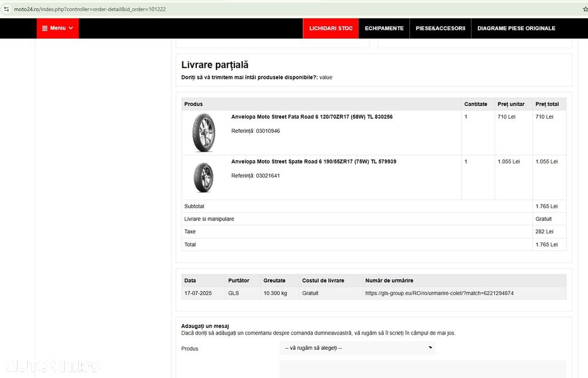
Task: Open Anvelopa Moto Street Fata Road 6 product link
Action: [x=312, y=116]
